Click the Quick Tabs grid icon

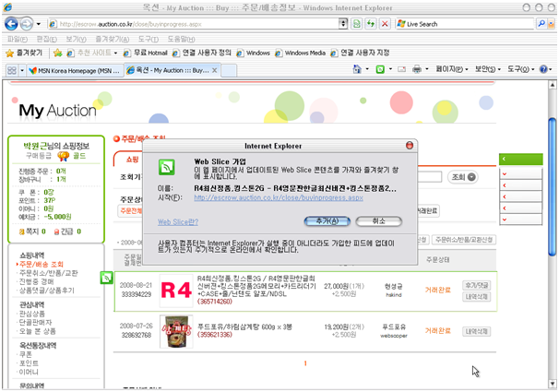pos(12,70)
